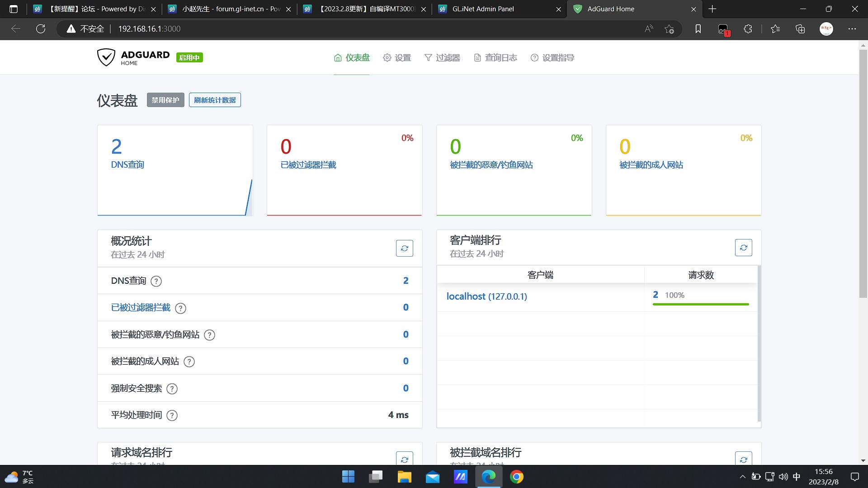Open the 已被过滤器拦截 link in statistics
This screenshot has width=868, height=488.
[x=141, y=308]
